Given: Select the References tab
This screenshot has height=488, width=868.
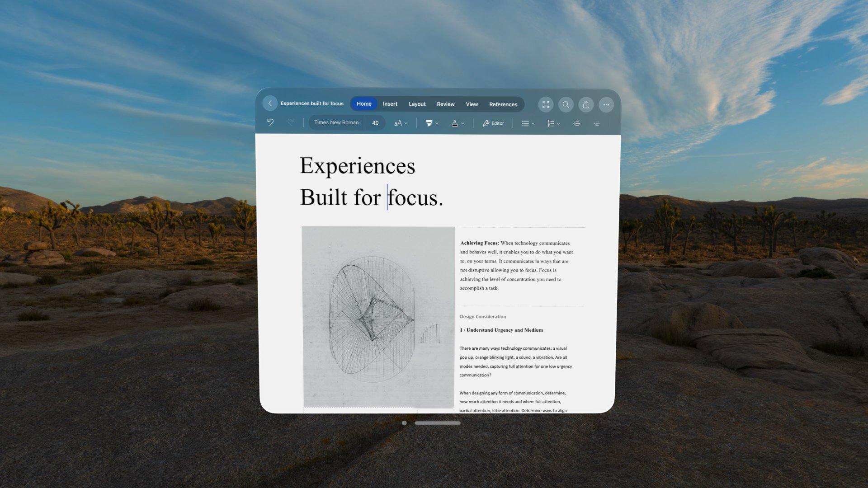Looking at the screenshot, I should 503,104.
